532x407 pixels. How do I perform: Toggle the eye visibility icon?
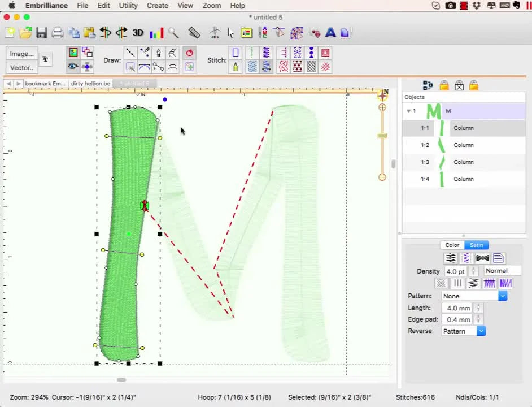tap(73, 66)
